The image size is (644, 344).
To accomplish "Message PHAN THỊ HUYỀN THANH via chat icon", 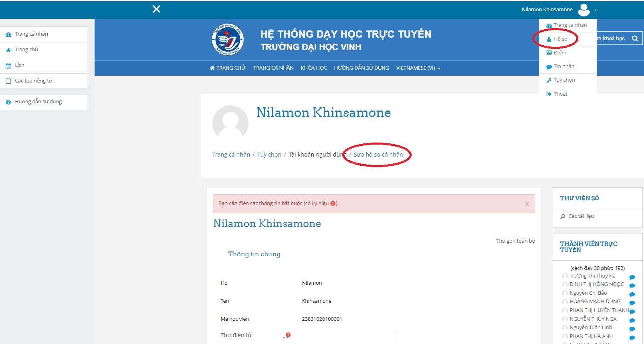I will point(632,312).
